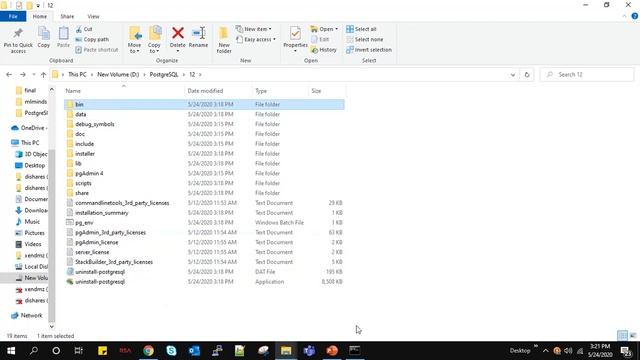Image resolution: width=640 pixels, height=360 pixels.
Task: Open the Copy to menu
Action: (154, 40)
